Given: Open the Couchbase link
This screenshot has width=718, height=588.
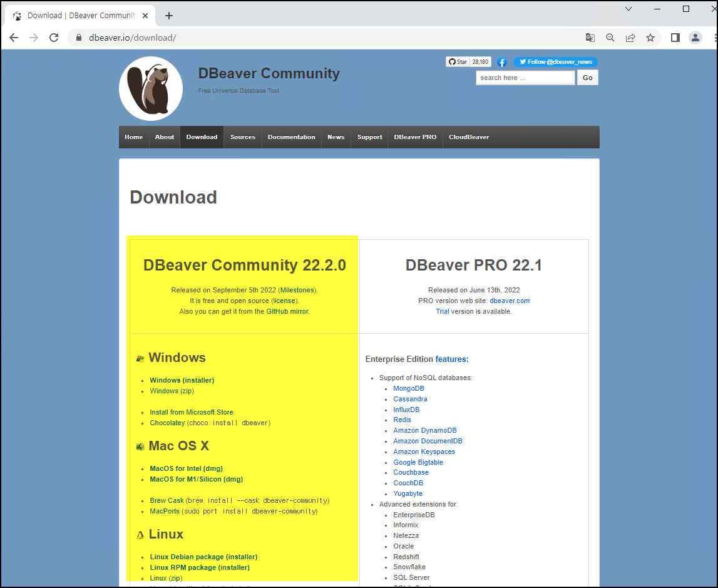Looking at the screenshot, I should click(411, 472).
